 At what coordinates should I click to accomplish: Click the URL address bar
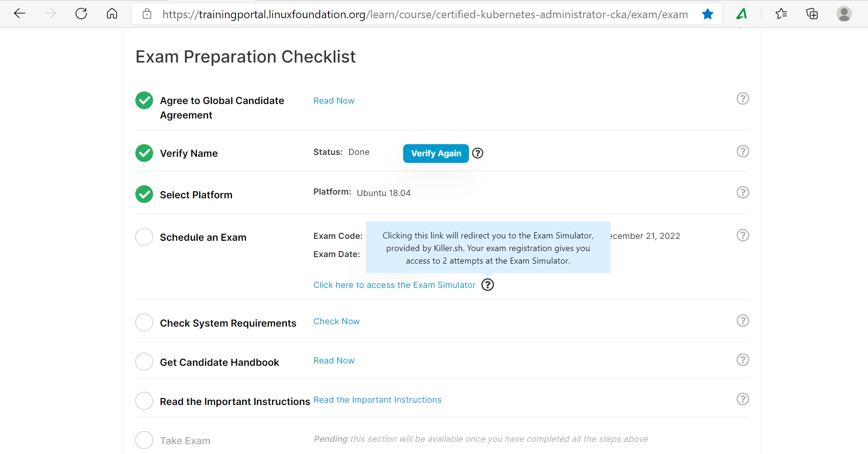coord(425,14)
